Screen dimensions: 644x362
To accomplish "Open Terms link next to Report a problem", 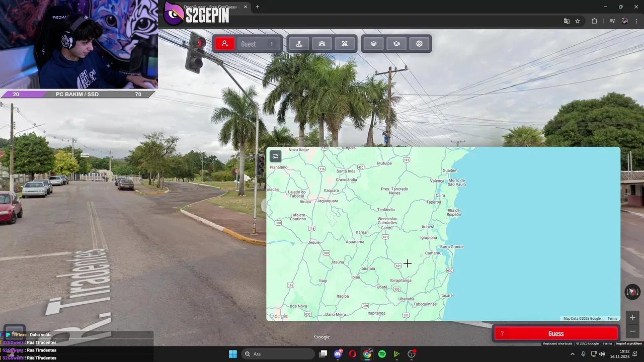I will click(x=608, y=343).
